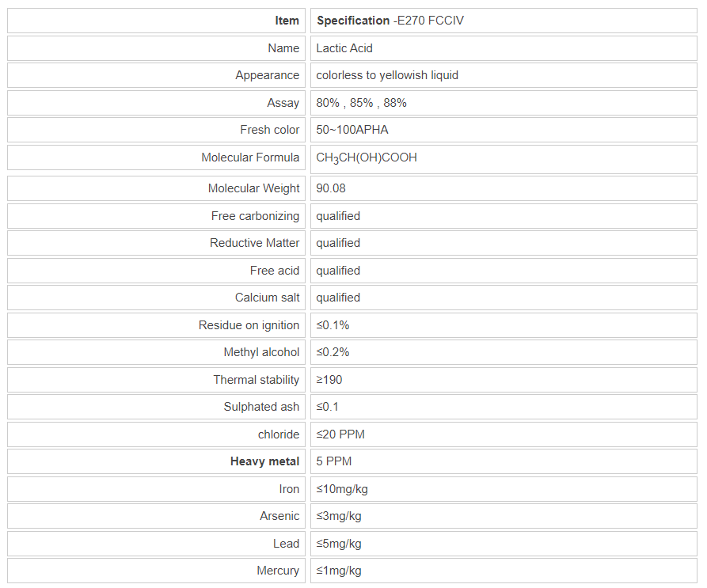Select the Molecular Weight value 90.08
The width and height of the screenshot is (707, 588).
[331, 188]
